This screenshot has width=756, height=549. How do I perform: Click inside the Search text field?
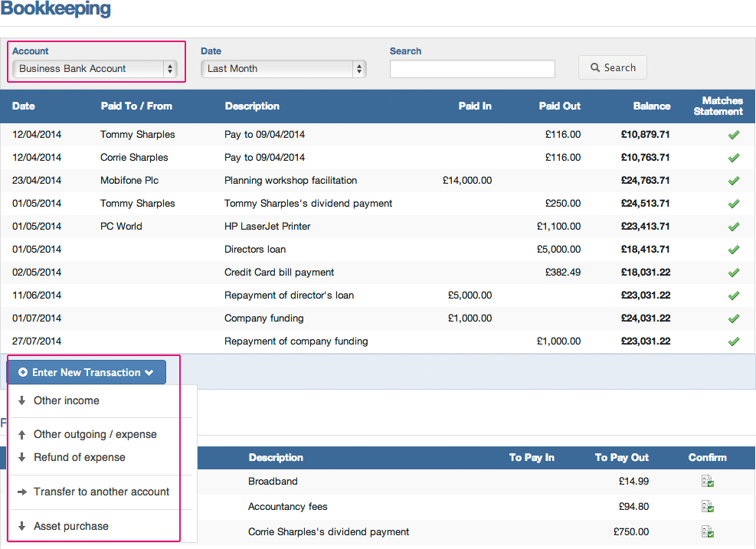click(x=472, y=69)
